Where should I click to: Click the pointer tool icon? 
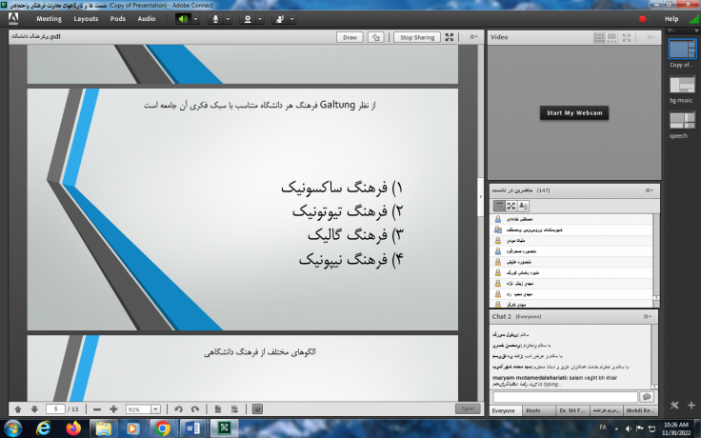click(376, 38)
